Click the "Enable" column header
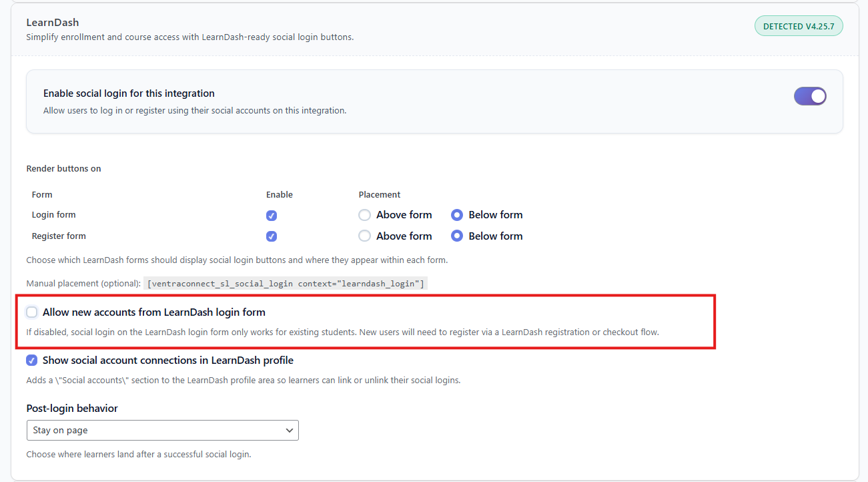 click(279, 194)
